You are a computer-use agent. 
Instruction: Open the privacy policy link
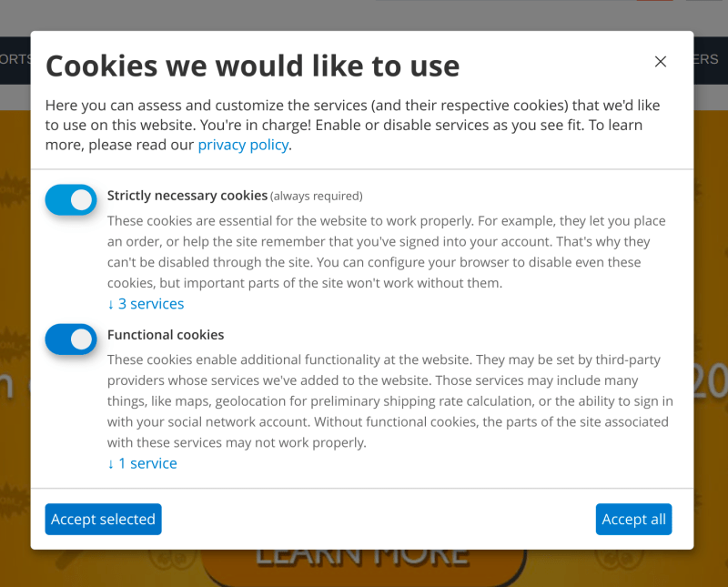[x=243, y=145]
